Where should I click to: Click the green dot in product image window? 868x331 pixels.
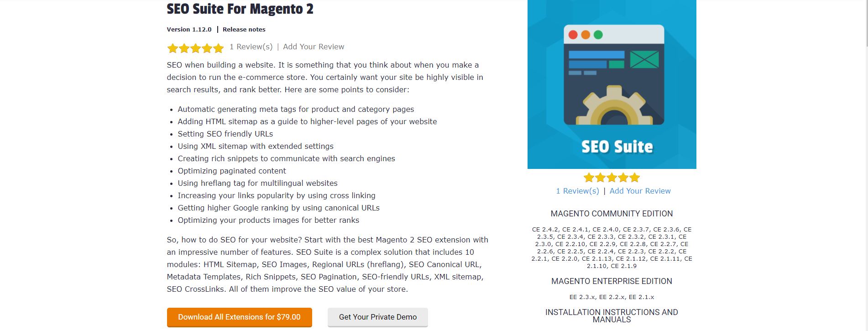pyautogui.click(x=598, y=35)
